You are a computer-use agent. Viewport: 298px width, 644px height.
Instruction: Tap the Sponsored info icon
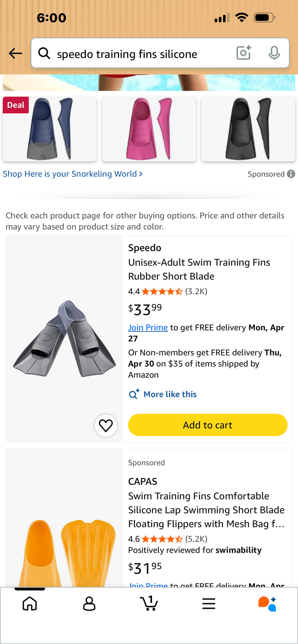291,174
